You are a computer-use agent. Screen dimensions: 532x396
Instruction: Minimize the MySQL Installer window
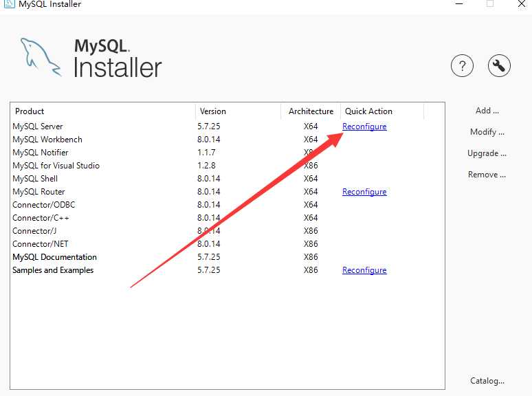459,3
